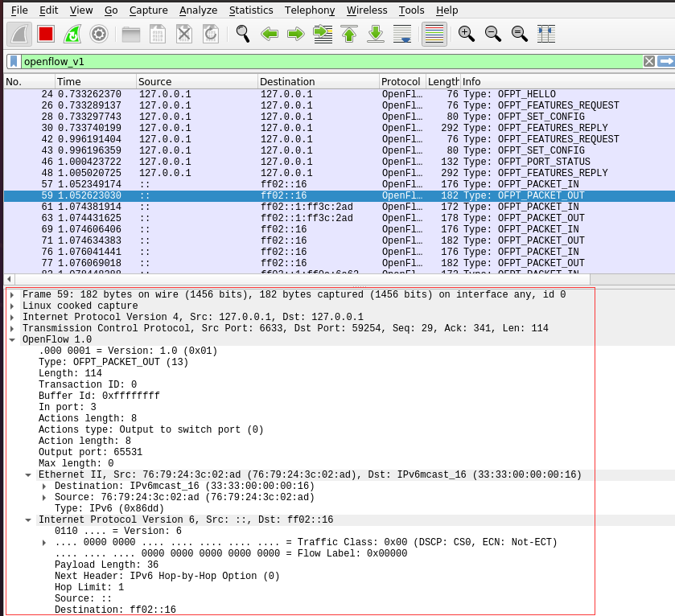Zoom in the main window text
The width and height of the screenshot is (675, 616).
pos(466,34)
